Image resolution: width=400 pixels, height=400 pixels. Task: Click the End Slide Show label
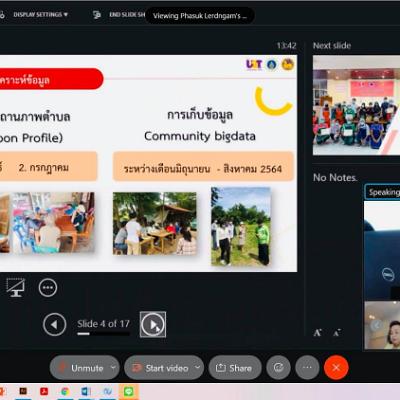[127, 15]
